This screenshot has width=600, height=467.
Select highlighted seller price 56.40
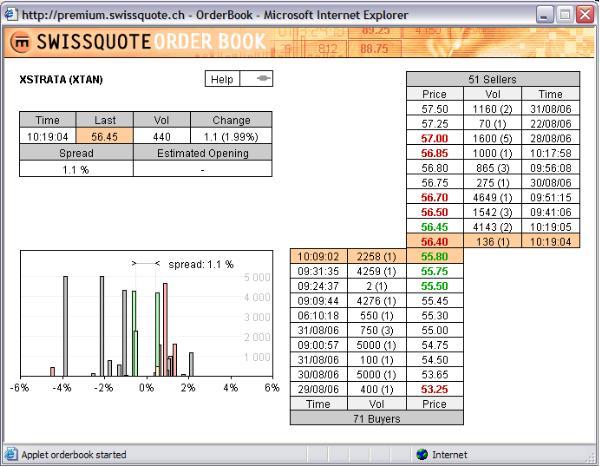[435, 242]
